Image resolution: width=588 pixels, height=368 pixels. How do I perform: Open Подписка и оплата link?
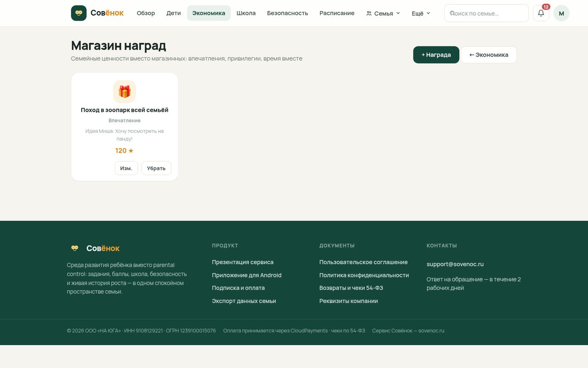pyautogui.click(x=238, y=288)
